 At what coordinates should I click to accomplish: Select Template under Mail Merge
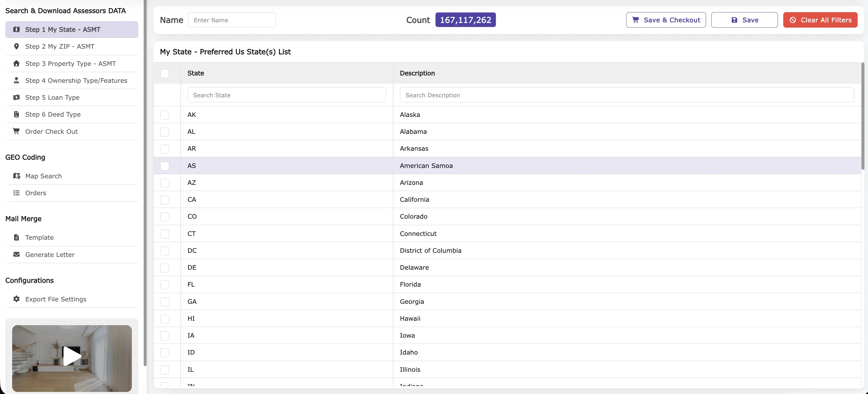point(39,237)
